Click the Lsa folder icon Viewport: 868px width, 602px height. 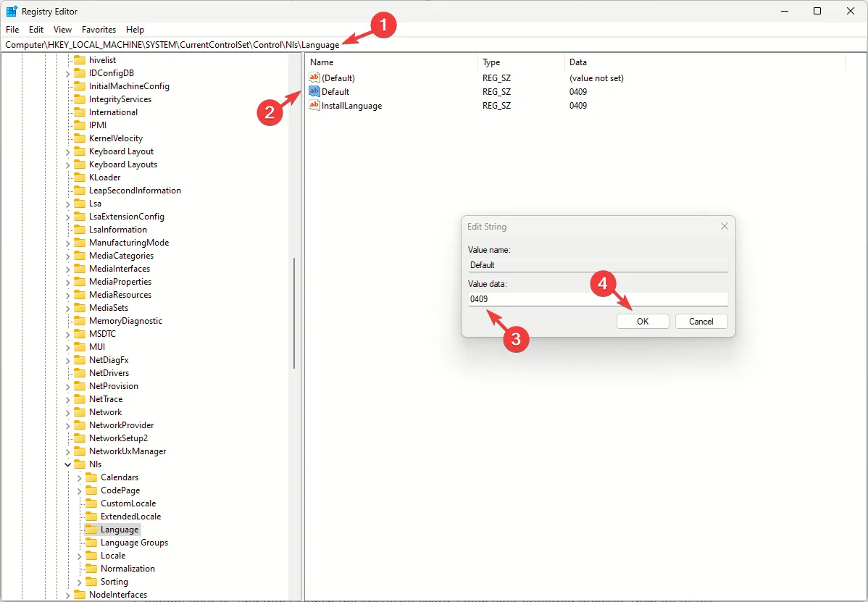click(x=80, y=203)
